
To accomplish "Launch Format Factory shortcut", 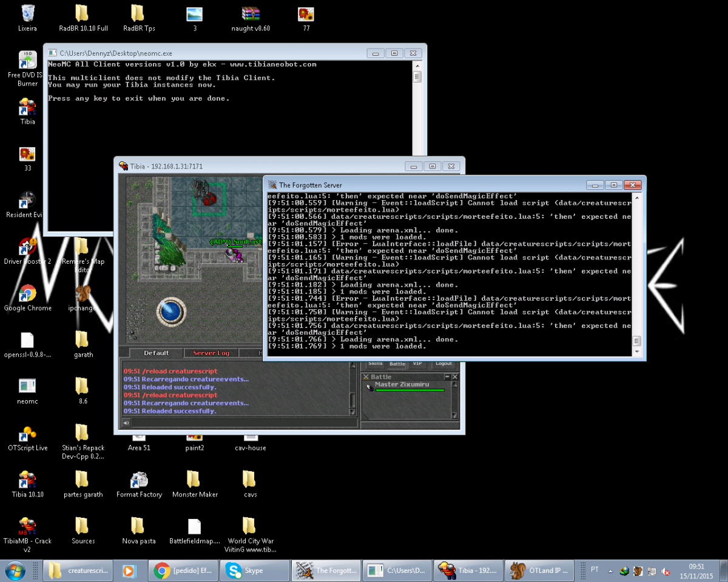I will coord(139,483).
